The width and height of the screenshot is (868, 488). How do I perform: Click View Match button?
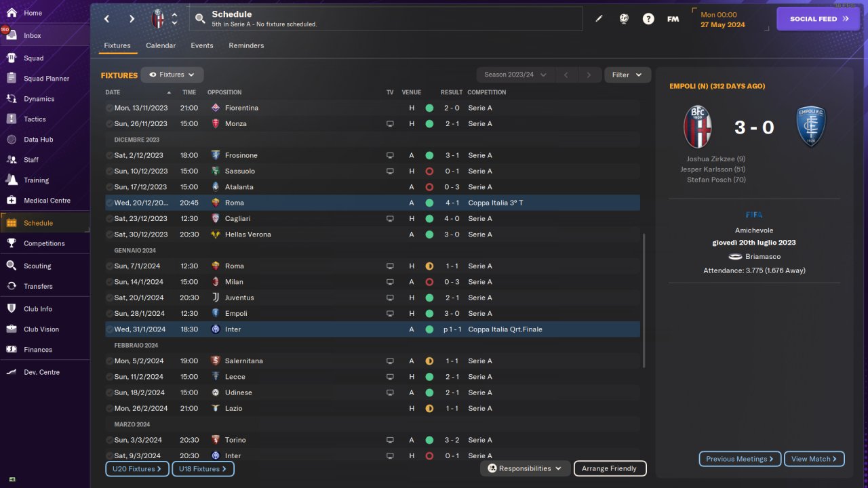click(x=814, y=459)
